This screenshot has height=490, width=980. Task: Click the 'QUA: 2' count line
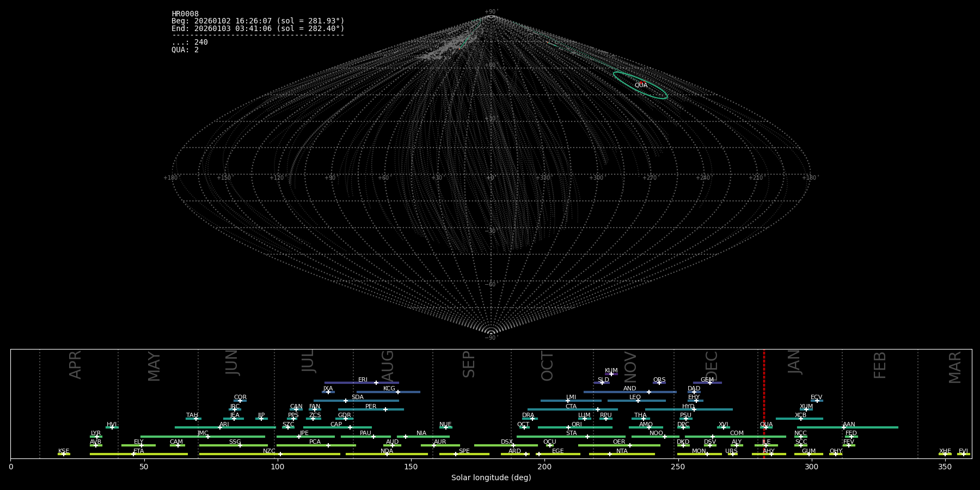(x=185, y=50)
